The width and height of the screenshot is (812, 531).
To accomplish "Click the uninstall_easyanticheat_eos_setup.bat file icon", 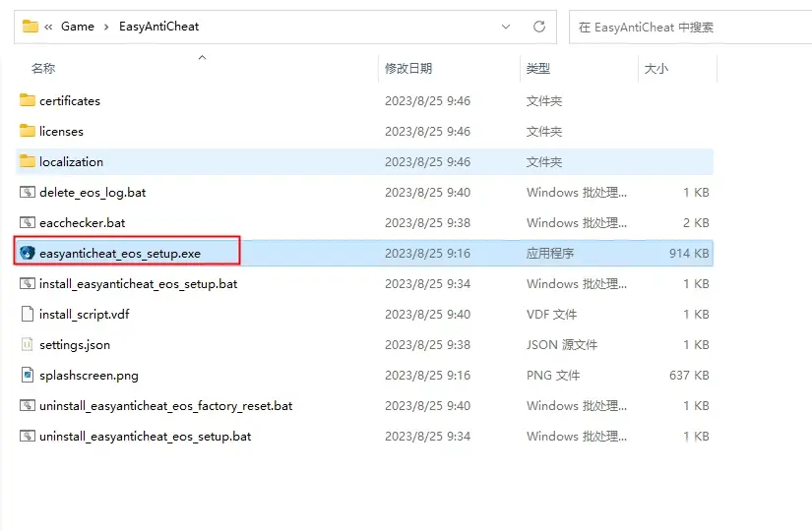I will click(28, 436).
